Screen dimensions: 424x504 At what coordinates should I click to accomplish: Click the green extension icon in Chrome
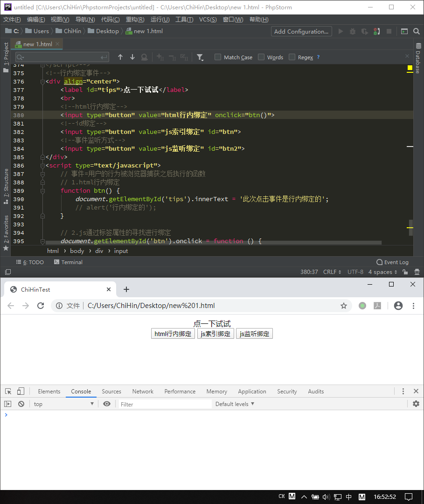click(362, 306)
